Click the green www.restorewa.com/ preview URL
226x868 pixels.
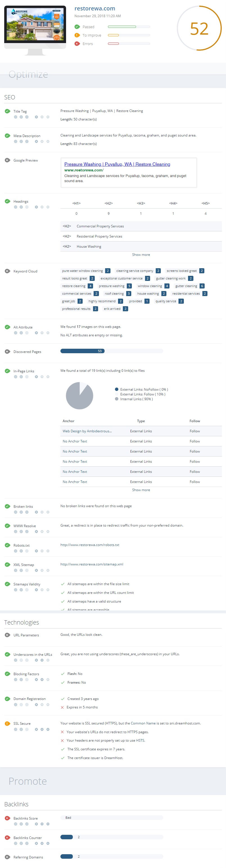[84, 170]
